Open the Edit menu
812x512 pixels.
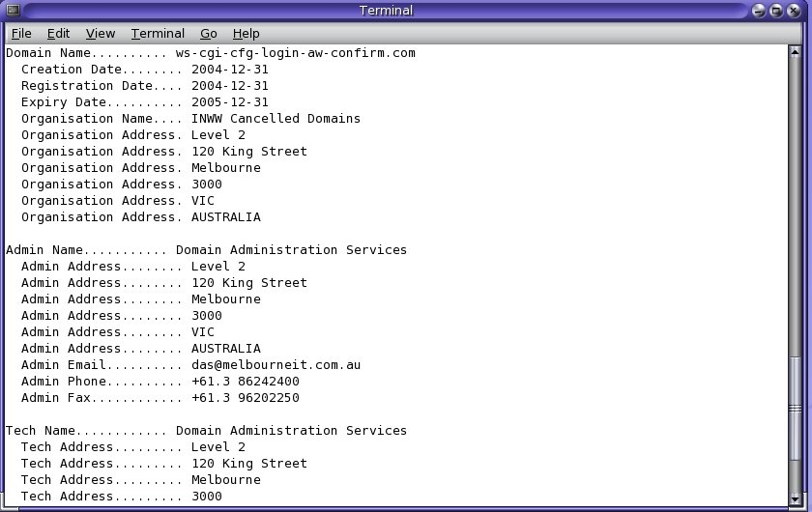coord(58,33)
